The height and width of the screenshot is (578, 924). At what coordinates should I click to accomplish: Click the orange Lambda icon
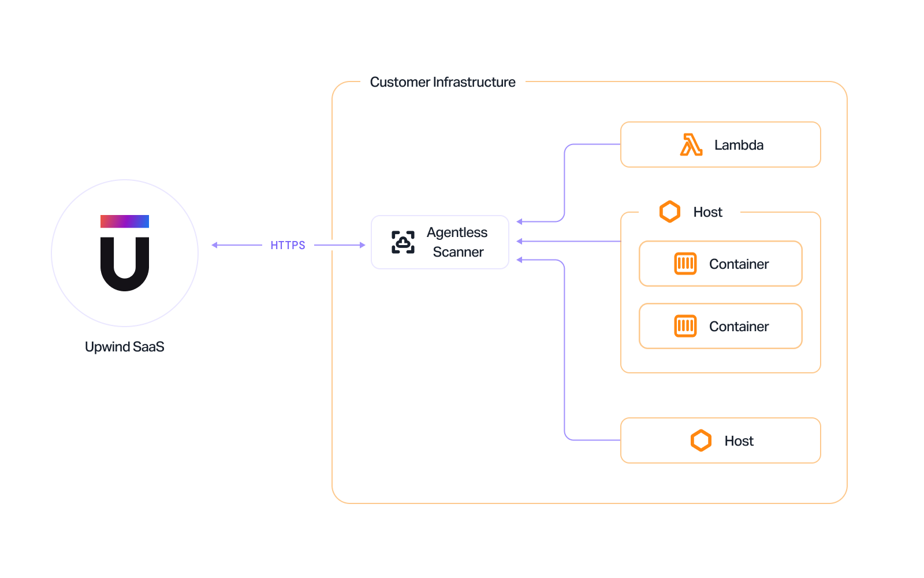(x=691, y=144)
